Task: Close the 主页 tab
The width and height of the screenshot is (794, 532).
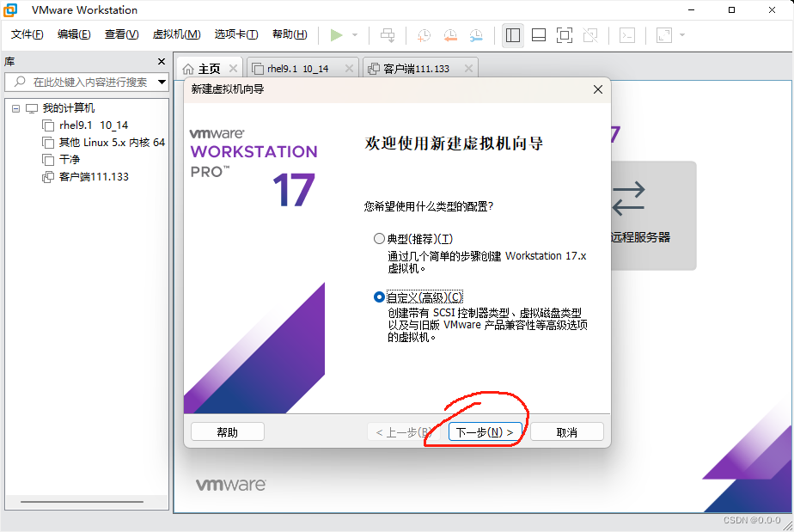Action: [233, 69]
